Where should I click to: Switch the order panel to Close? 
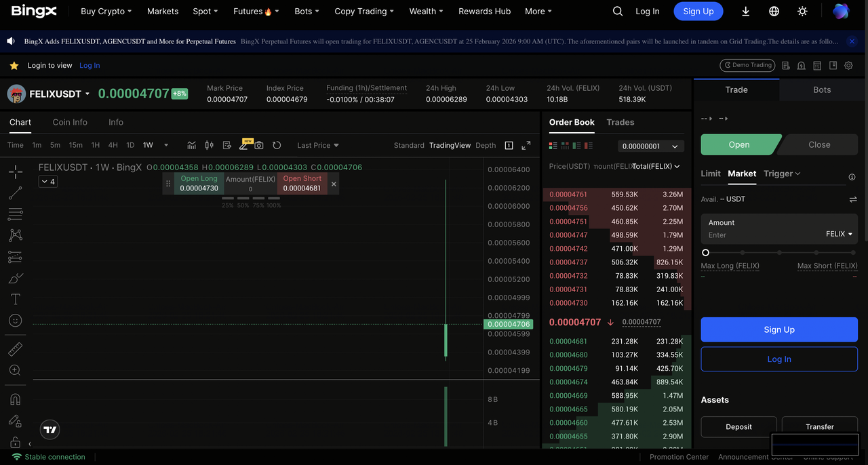click(x=818, y=144)
